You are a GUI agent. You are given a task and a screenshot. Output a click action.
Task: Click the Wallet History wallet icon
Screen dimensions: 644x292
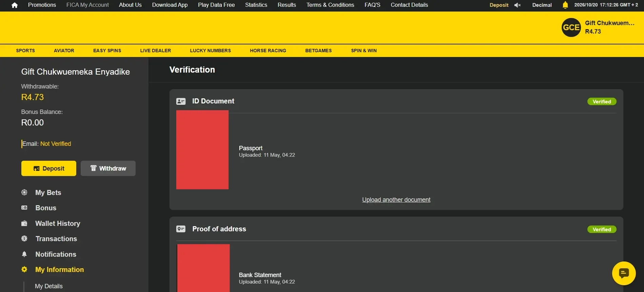(x=24, y=223)
